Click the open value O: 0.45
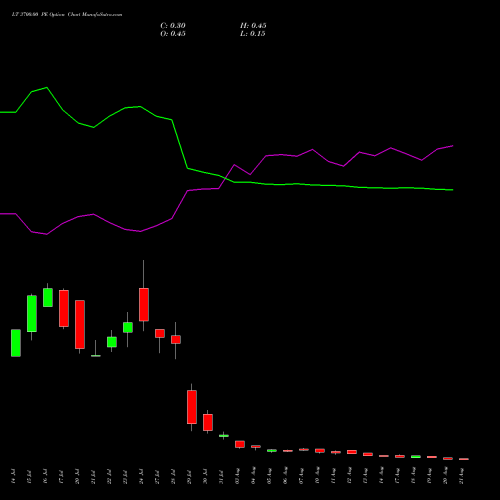This screenshot has height=500, width=500. click(x=173, y=34)
